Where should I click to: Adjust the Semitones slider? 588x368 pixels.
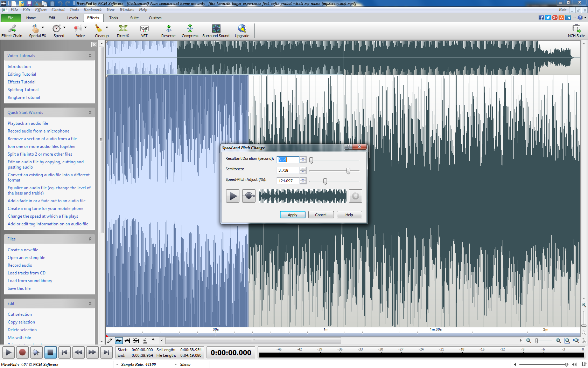[348, 171]
